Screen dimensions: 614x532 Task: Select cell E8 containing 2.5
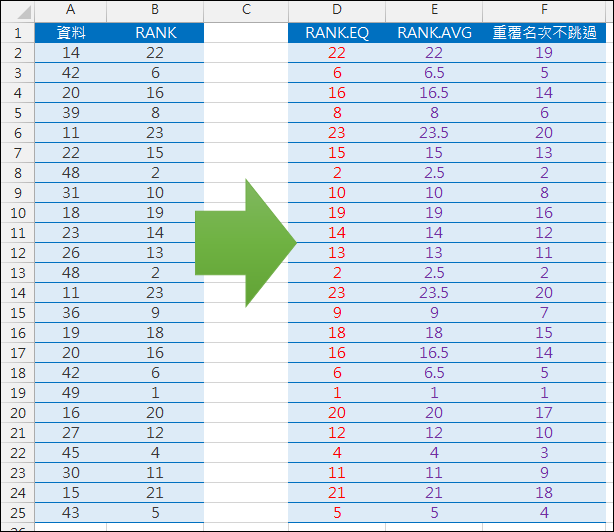(x=434, y=173)
